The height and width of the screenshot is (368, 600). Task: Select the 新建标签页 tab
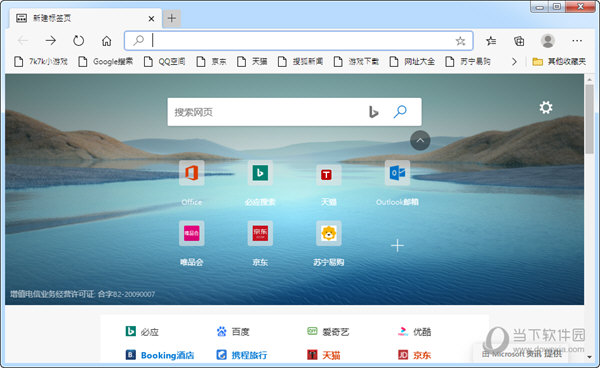pyautogui.click(x=85, y=18)
